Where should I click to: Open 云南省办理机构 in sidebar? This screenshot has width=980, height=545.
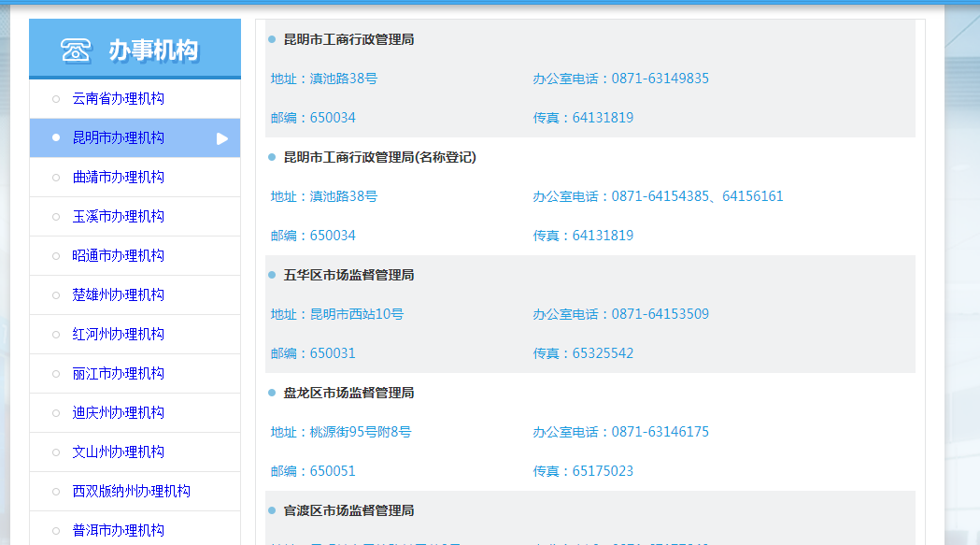point(118,99)
